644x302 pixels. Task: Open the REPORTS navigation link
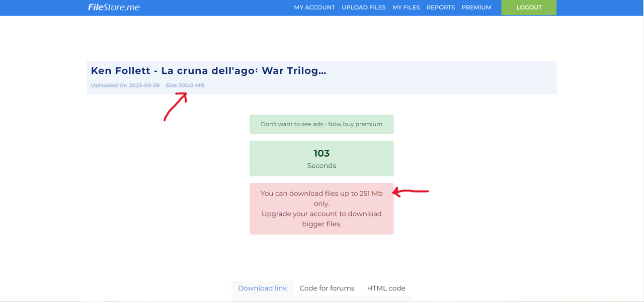click(441, 8)
